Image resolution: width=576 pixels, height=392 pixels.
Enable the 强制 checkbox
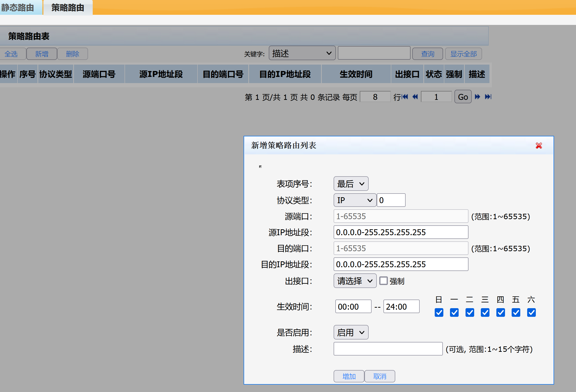pos(383,281)
